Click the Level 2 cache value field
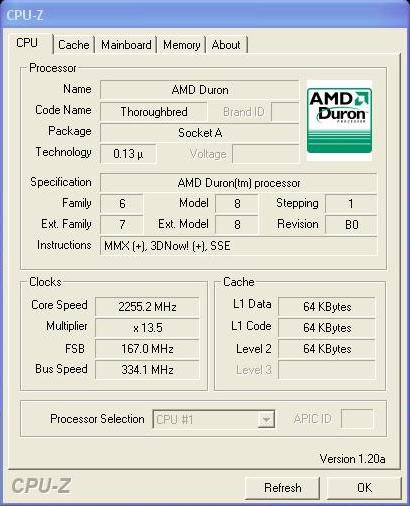Viewport: 410px width, 506px height. pyautogui.click(x=327, y=349)
